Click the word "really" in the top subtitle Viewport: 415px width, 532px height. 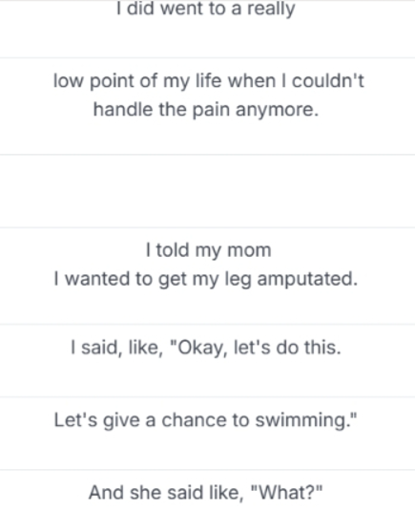coord(271,9)
